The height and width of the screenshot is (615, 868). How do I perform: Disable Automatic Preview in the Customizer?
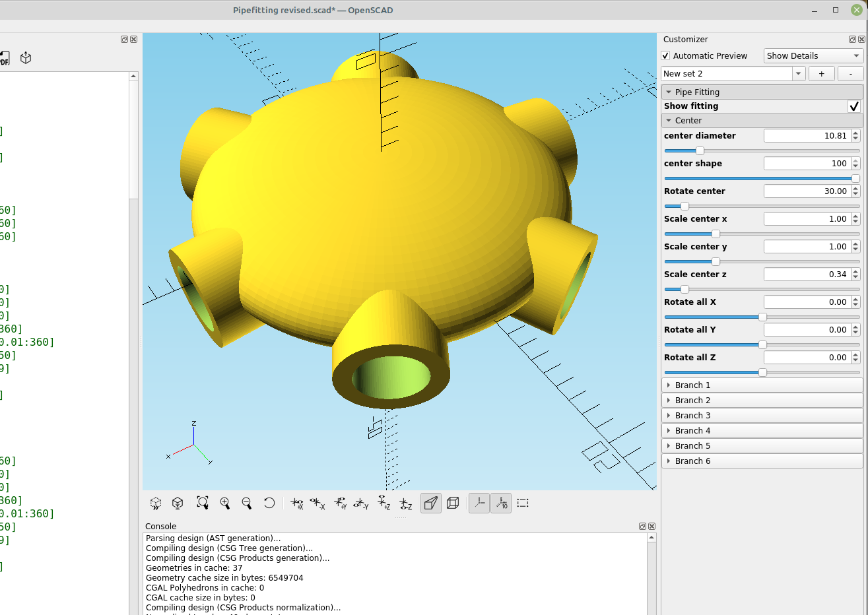coord(665,55)
